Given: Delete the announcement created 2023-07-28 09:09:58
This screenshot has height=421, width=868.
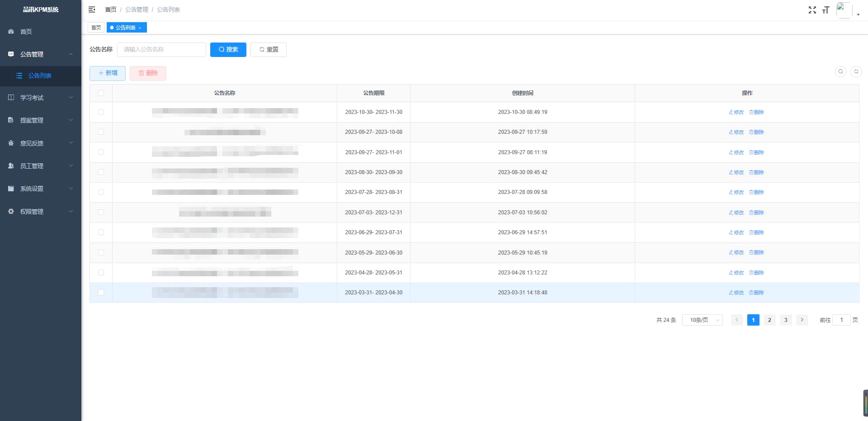Looking at the screenshot, I should pyautogui.click(x=756, y=192).
